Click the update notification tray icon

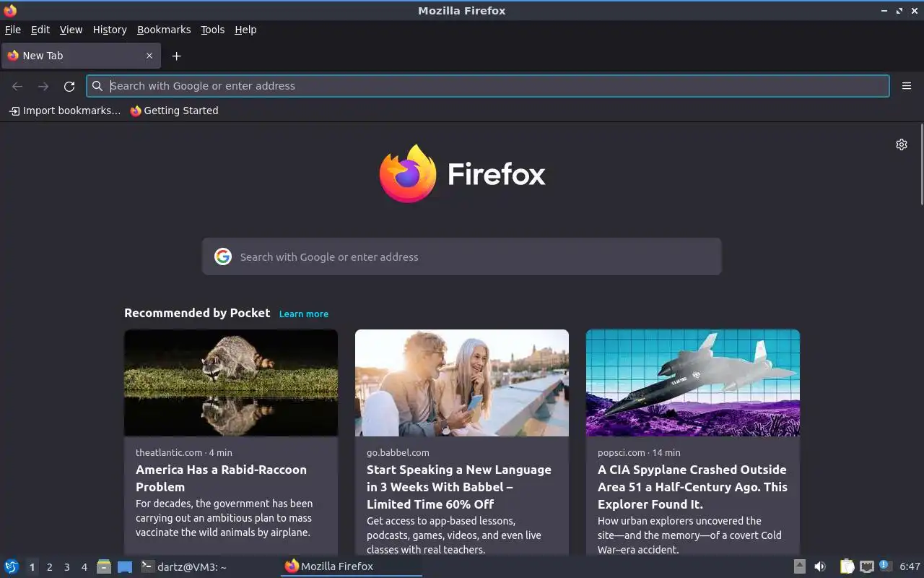886,566
